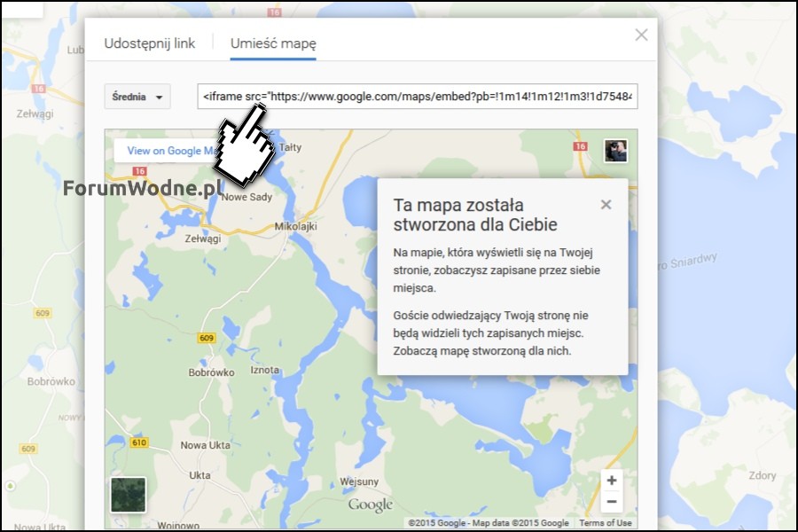Click Zełwągi label on the background map
Viewport: 798px width, 532px height.
point(35,113)
